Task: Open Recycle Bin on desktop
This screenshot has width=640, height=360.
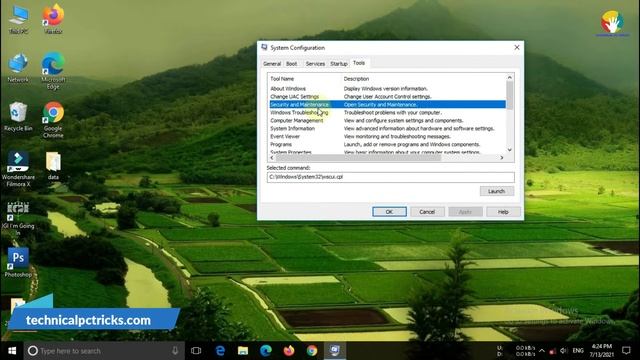Action: (x=18, y=116)
